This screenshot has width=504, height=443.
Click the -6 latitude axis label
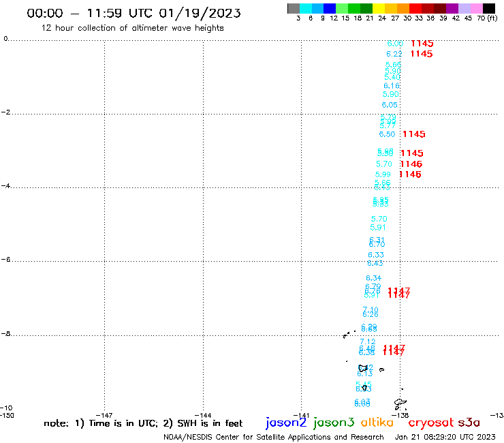[5, 259]
